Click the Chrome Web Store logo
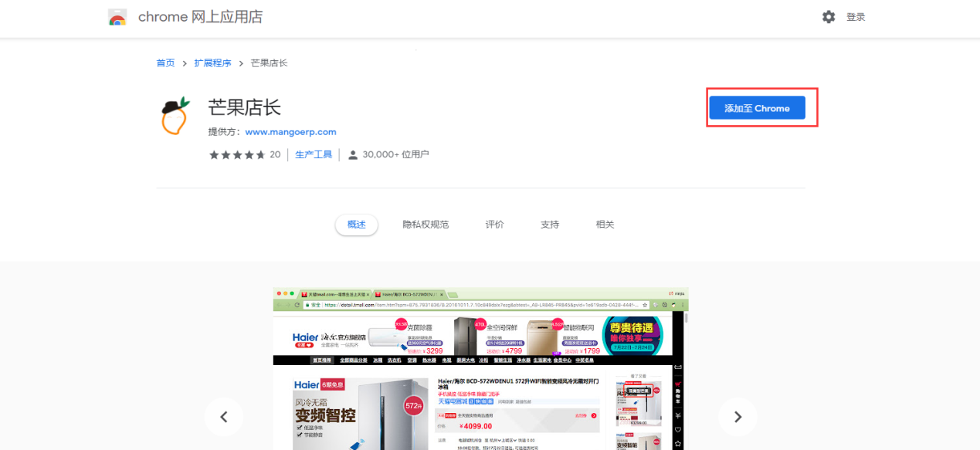This screenshot has height=450, width=980. (x=117, y=17)
